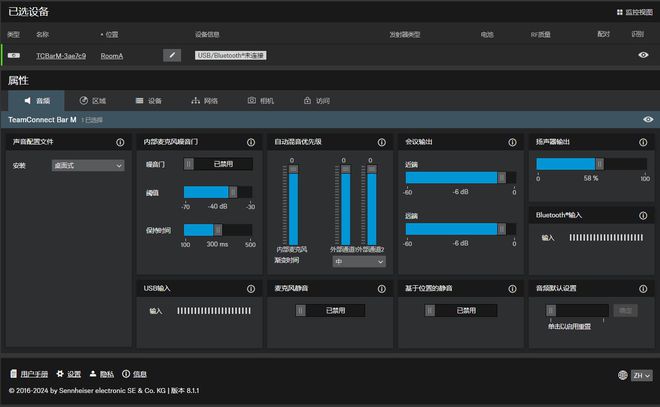Toggle identify eye icon in TCBarM device row
This screenshot has width=660, height=407.
(643, 55)
